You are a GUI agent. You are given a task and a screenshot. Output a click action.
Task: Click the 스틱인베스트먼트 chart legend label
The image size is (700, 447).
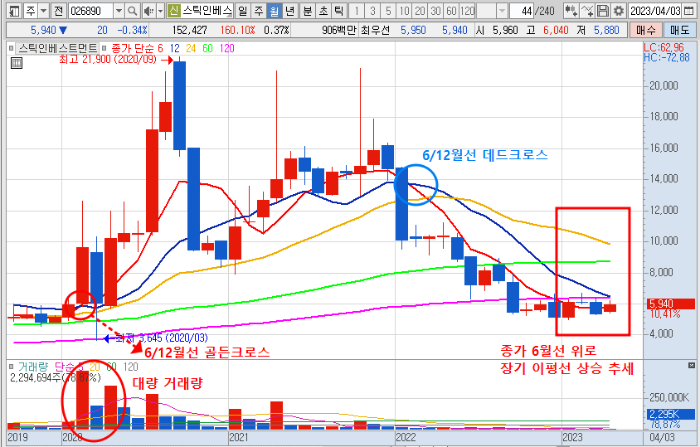coord(57,48)
